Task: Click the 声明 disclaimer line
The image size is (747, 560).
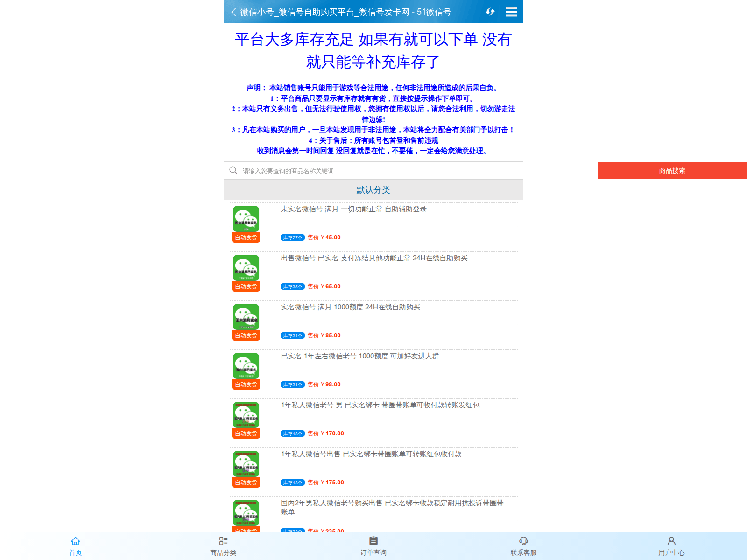Action: [373, 88]
